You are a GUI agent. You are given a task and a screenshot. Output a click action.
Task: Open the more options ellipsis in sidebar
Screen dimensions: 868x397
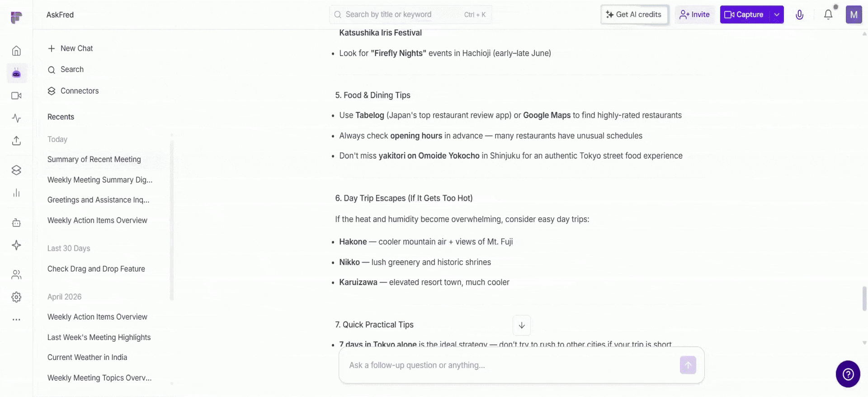click(x=16, y=320)
